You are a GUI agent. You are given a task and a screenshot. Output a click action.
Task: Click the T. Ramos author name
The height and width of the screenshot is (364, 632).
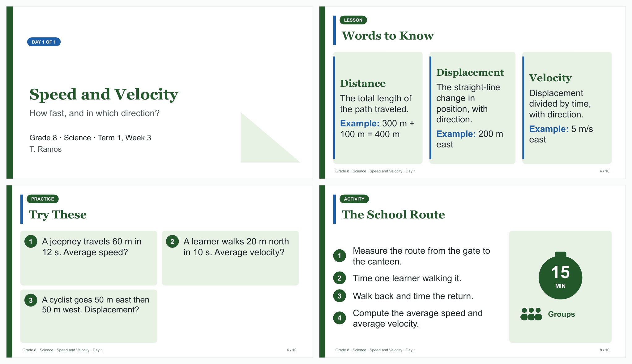[x=45, y=149]
